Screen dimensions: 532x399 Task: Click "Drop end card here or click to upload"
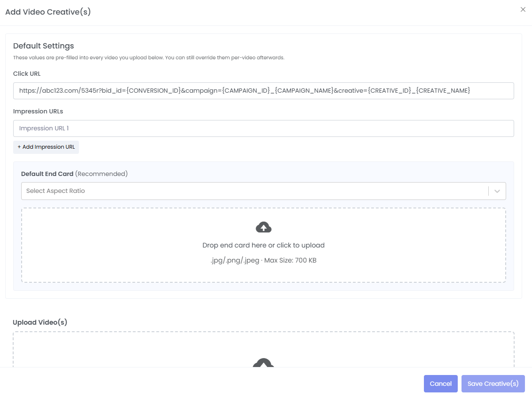264,245
